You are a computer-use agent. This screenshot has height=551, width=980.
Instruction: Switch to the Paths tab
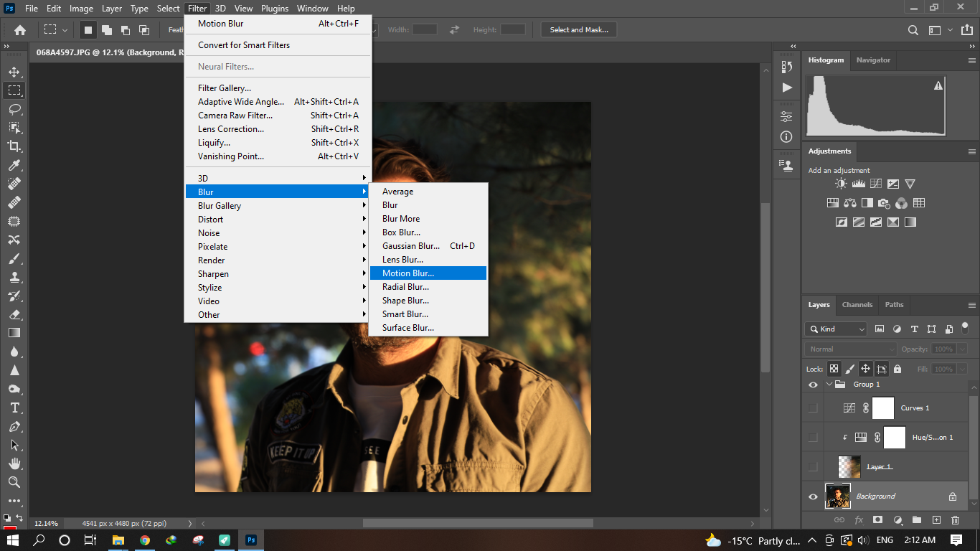click(894, 305)
